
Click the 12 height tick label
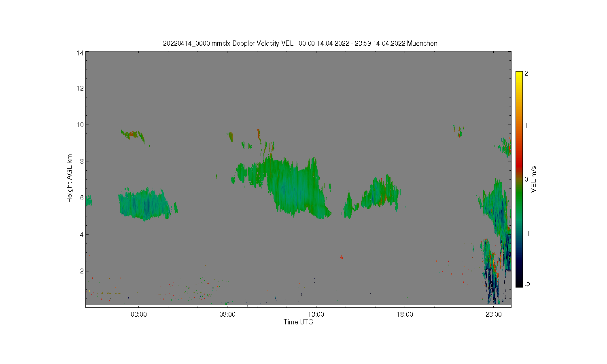[80, 88]
